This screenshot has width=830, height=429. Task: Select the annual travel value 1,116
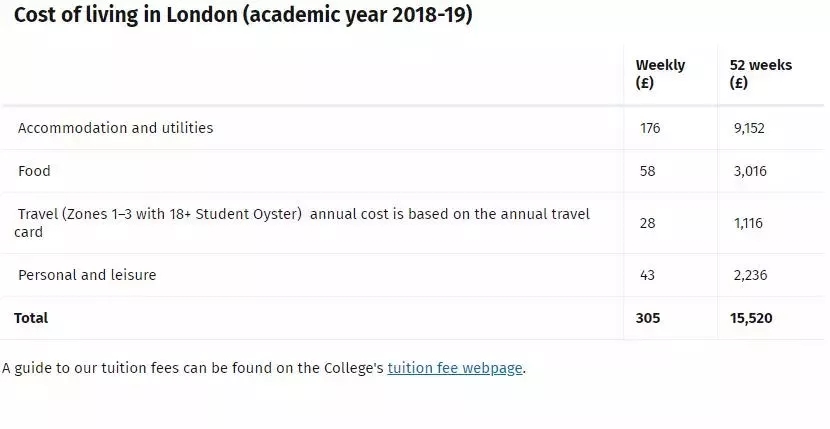tap(748, 223)
